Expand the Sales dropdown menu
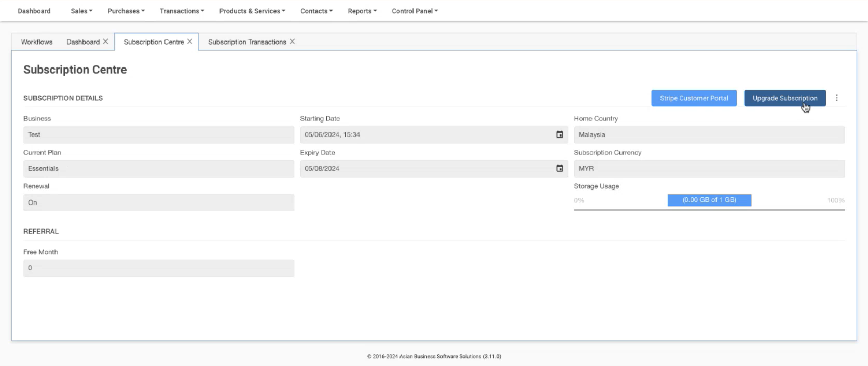This screenshot has height=366, width=868. coord(81,11)
